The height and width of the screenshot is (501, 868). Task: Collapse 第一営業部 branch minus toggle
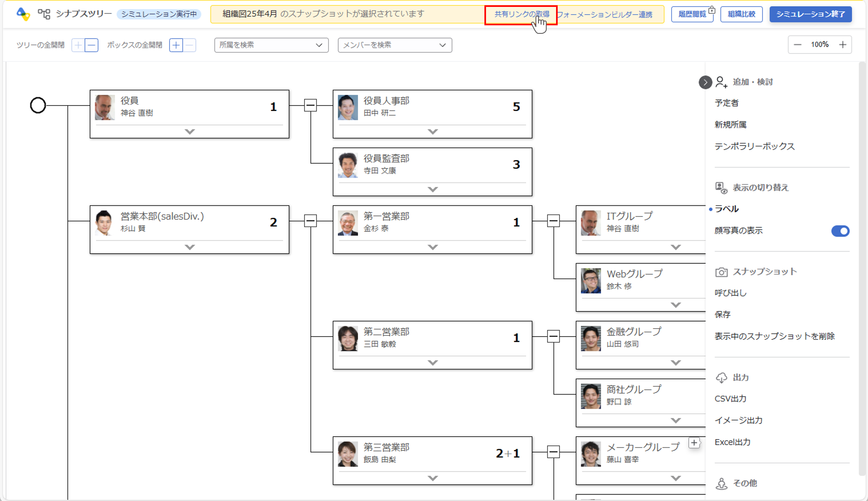tap(553, 221)
